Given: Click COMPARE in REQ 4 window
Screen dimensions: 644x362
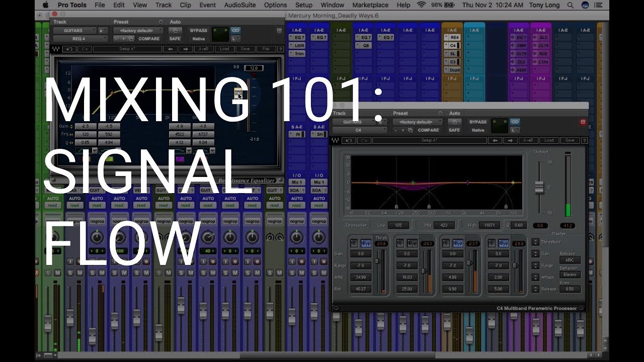Looking at the screenshot, I should tap(149, 39).
